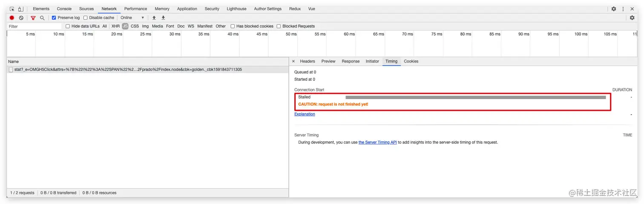Viewport: 644px width, 204px height.
Task: Filter requests by WS
Action: 191,26
